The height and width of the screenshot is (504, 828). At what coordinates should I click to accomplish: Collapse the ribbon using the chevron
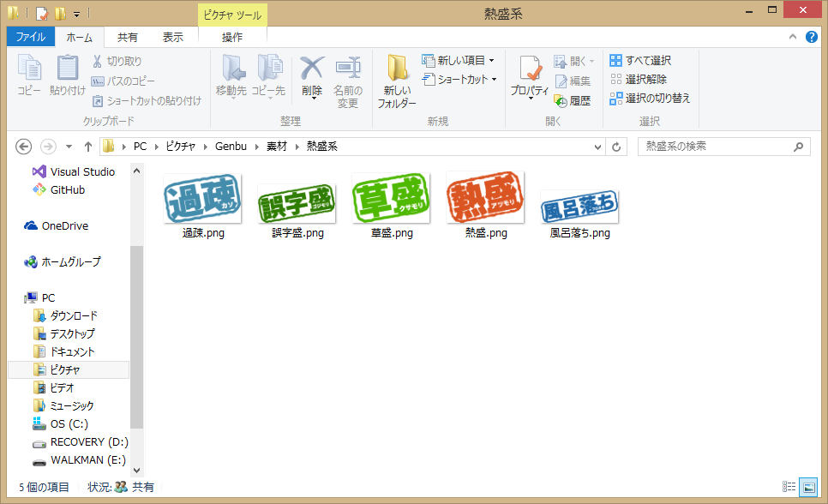click(793, 37)
